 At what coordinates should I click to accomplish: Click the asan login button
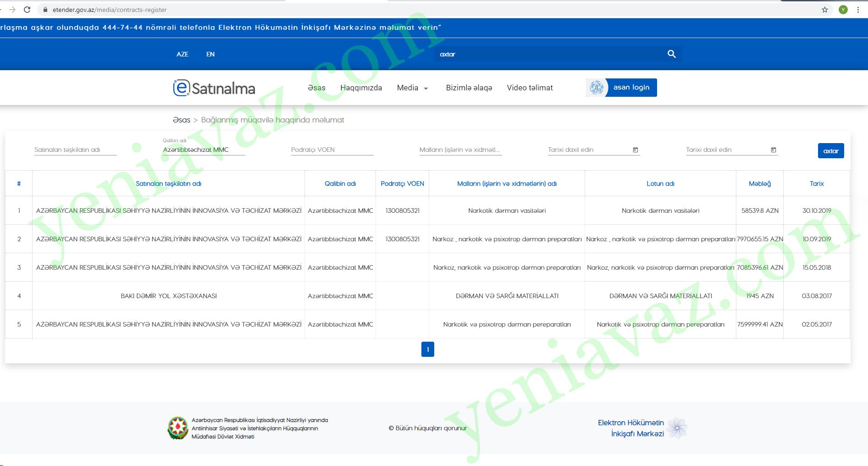coord(621,88)
